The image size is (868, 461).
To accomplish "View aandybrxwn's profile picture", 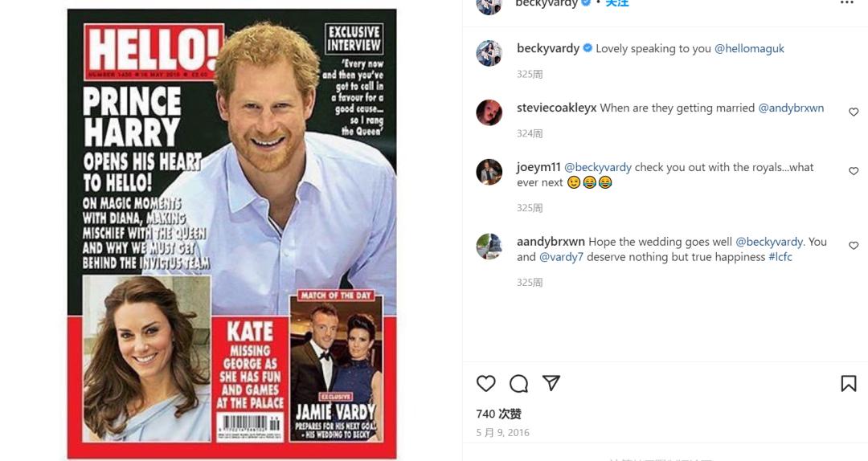I will [489, 247].
